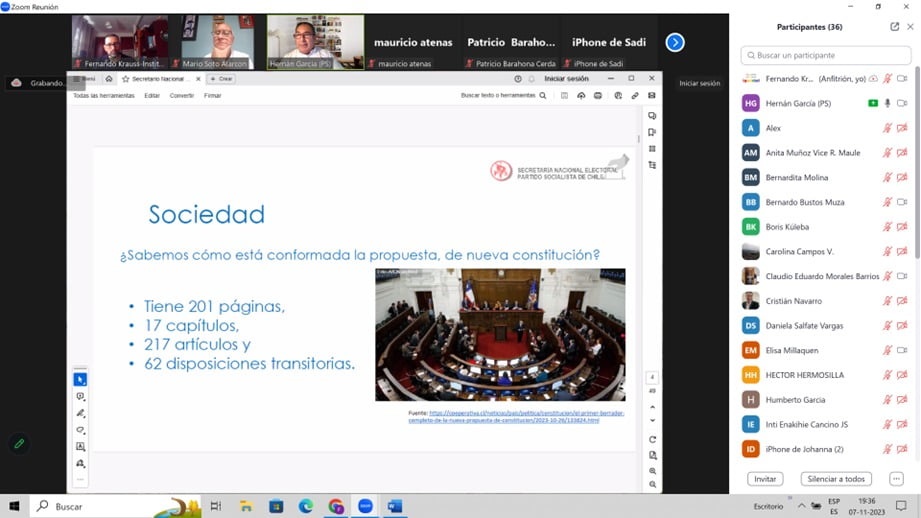The width and height of the screenshot is (921, 518).
Task: Select the freehand draw lasso tool
Action: (x=81, y=430)
